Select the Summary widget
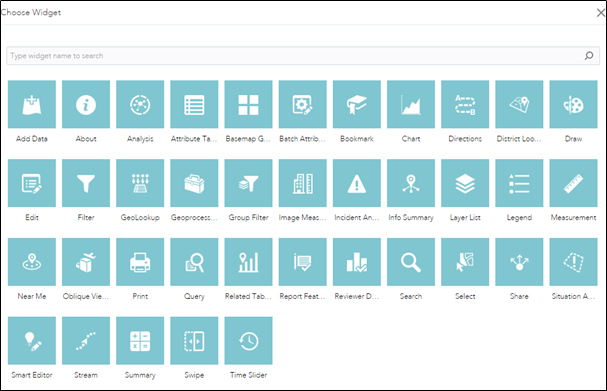Image resolution: width=607 pixels, height=391 pixels. (140, 341)
